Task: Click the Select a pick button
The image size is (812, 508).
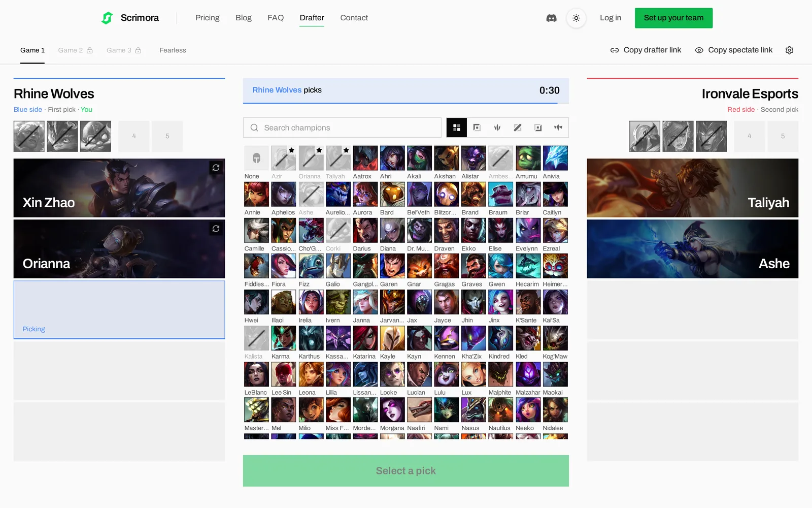Action: pyautogui.click(x=405, y=471)
